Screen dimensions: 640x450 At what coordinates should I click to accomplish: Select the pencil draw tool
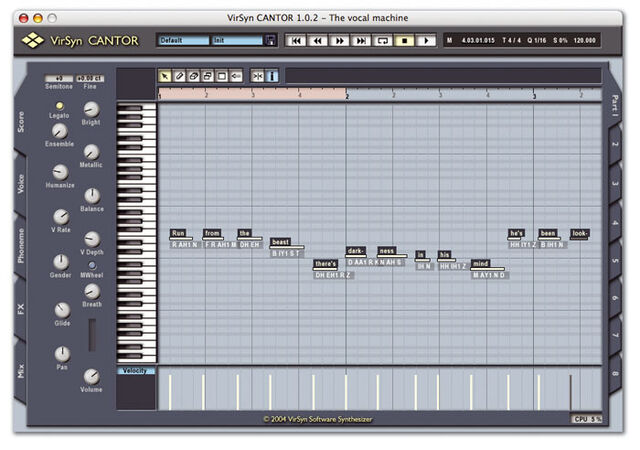pyautogui.click(x=180, y=76)
